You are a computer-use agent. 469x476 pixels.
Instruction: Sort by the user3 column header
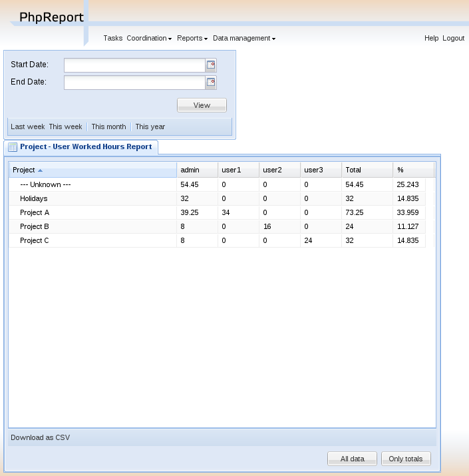click(321, 170)
